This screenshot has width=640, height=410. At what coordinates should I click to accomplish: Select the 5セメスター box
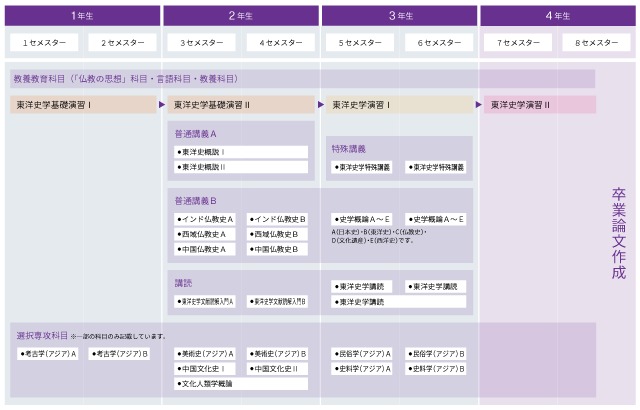[359, 43]
